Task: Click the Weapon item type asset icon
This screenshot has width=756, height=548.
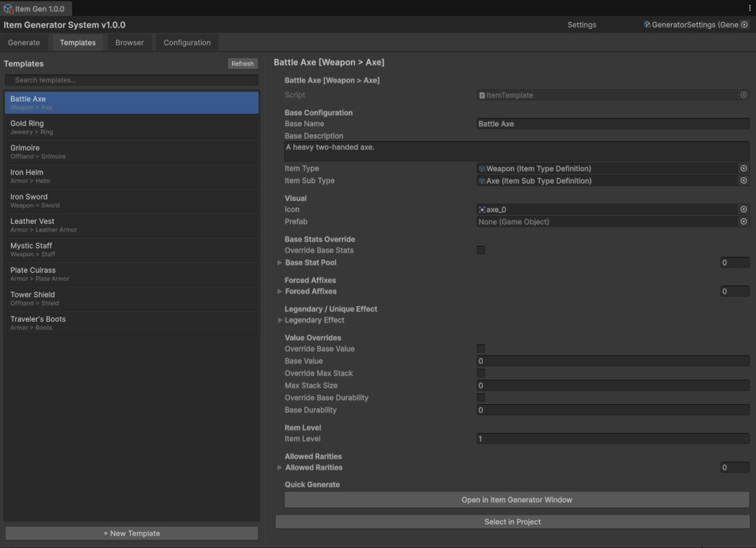Action: pos(481,169)
